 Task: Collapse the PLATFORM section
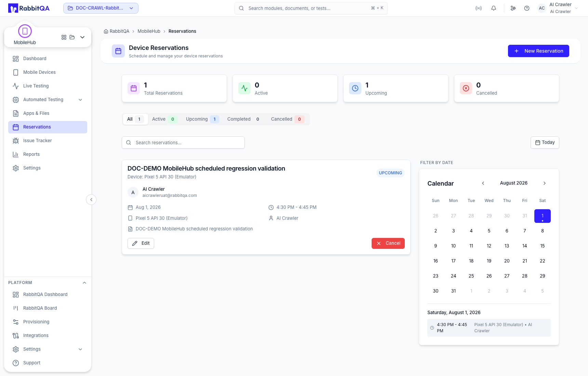click(x=84, y=283)
